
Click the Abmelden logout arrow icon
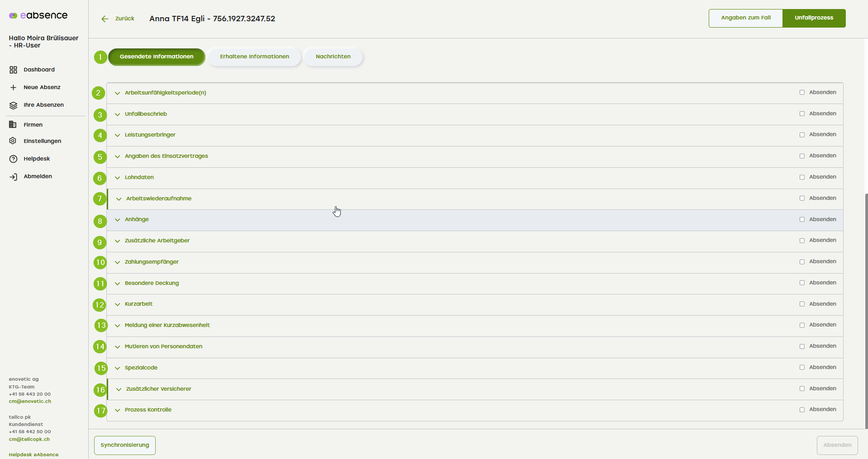click(13, 177)
